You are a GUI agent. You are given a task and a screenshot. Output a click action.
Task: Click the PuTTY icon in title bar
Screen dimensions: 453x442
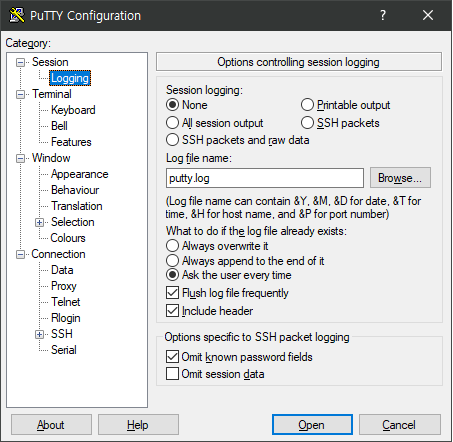pos(17,15)
